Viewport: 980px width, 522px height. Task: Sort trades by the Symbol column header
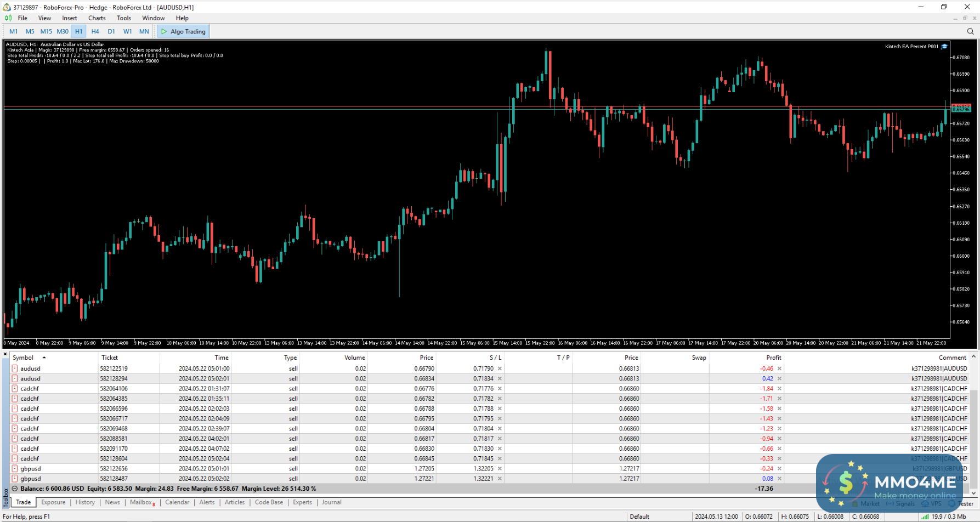point(24,358)
